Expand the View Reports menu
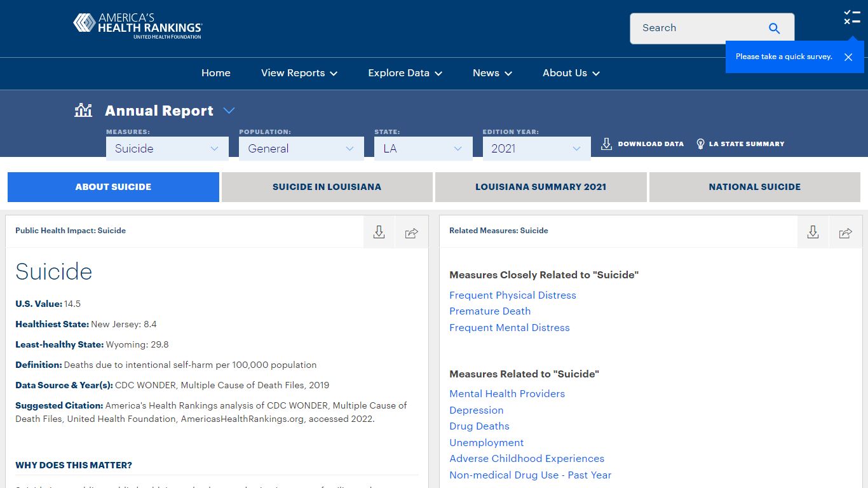 click(x=299, y=73)
